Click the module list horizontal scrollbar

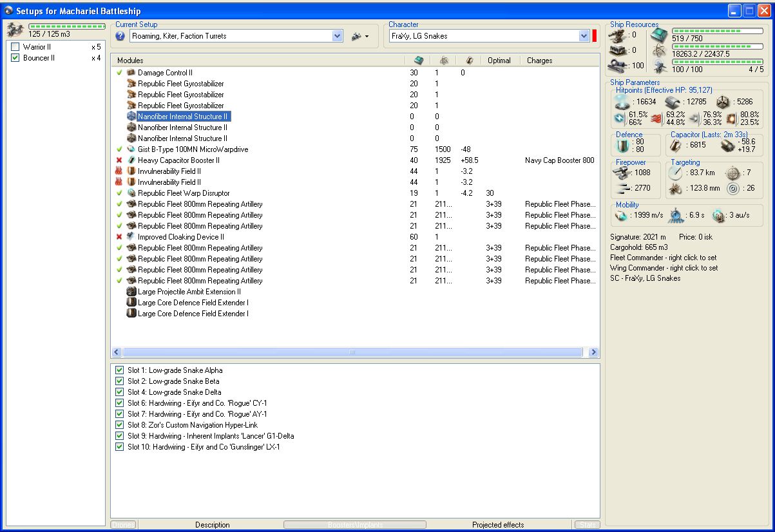coord(354,352)
